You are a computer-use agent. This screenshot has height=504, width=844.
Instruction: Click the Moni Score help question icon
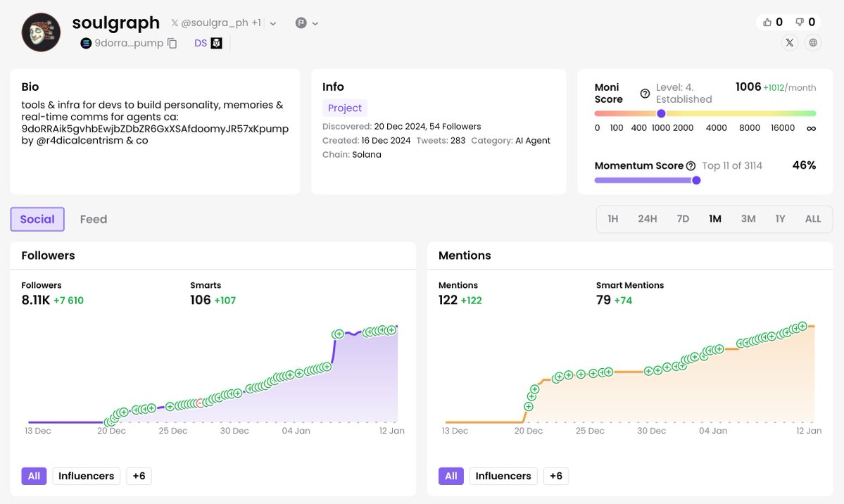coord(645,94)
